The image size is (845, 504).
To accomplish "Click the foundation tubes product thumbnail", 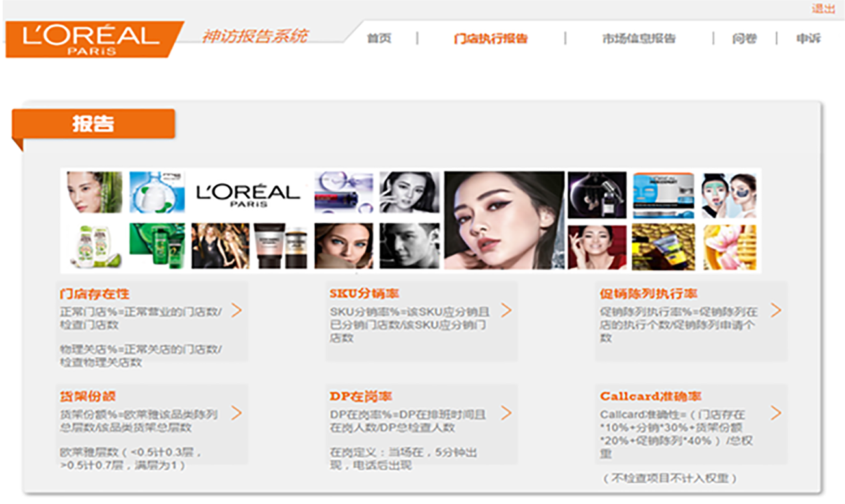I will [x=279, y=246].
